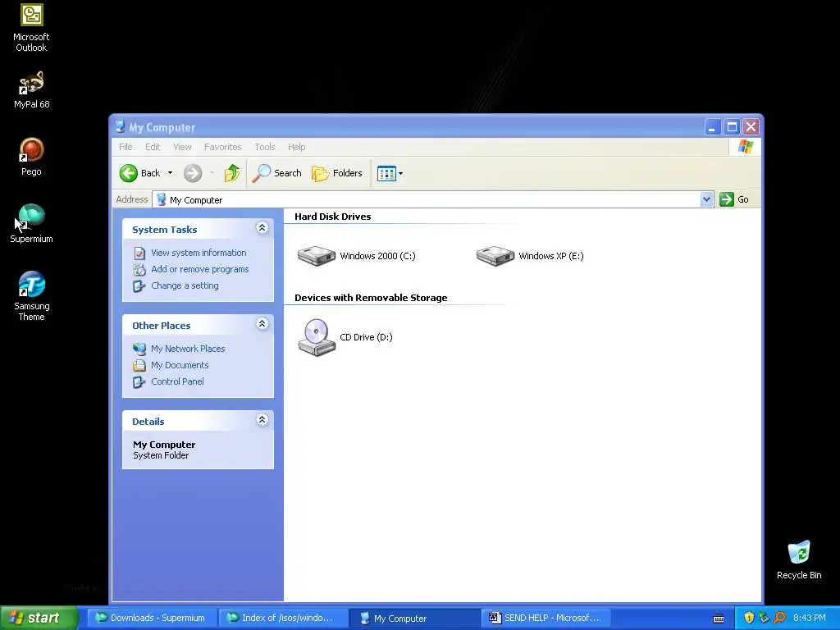Switch to SEND HELP Word document
Screen dimensions: 840x630
coord(546,618)
